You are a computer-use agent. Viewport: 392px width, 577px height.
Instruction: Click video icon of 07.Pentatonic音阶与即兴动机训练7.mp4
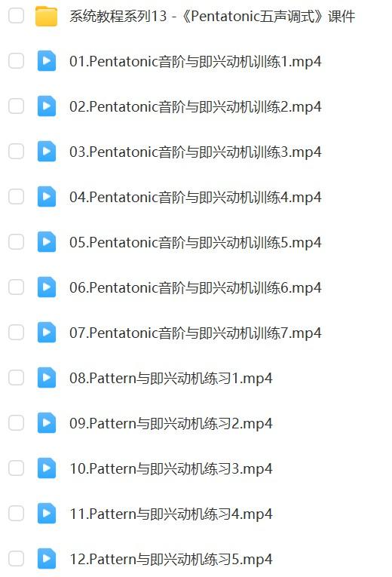tap(47, 333)
